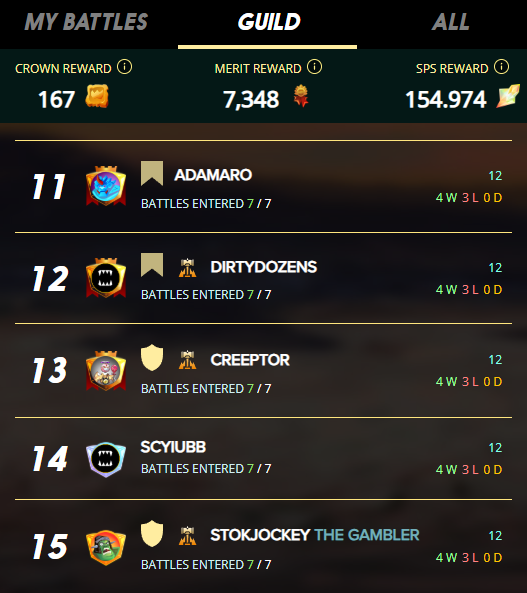The height and width of the screenshot is (593, 527).
Task: Open the SCYIUBB player name
Action: [173, 447]
